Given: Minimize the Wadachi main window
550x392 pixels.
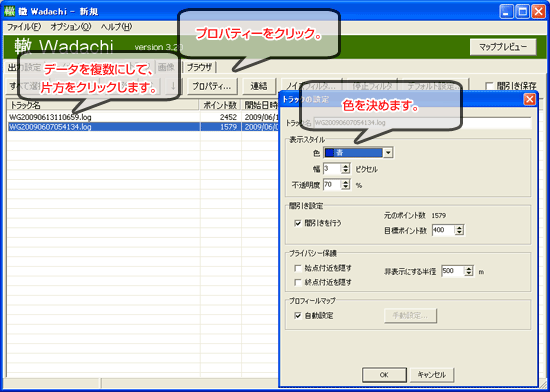Looking at the screenshot, I should coord(506,12).
